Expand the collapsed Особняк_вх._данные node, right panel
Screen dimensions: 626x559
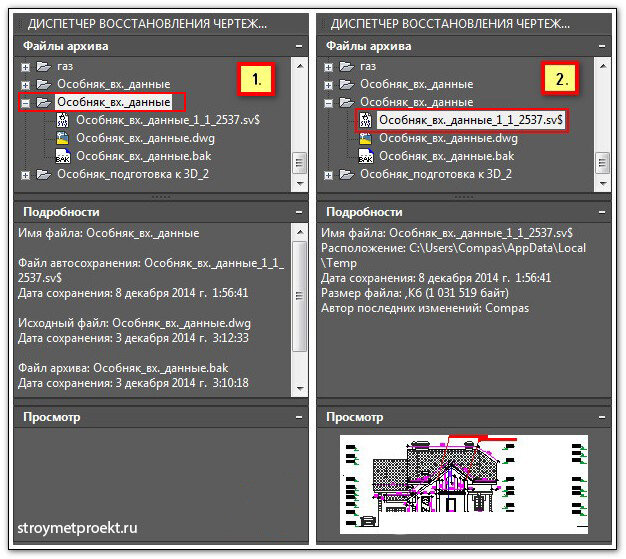[329, 85]
